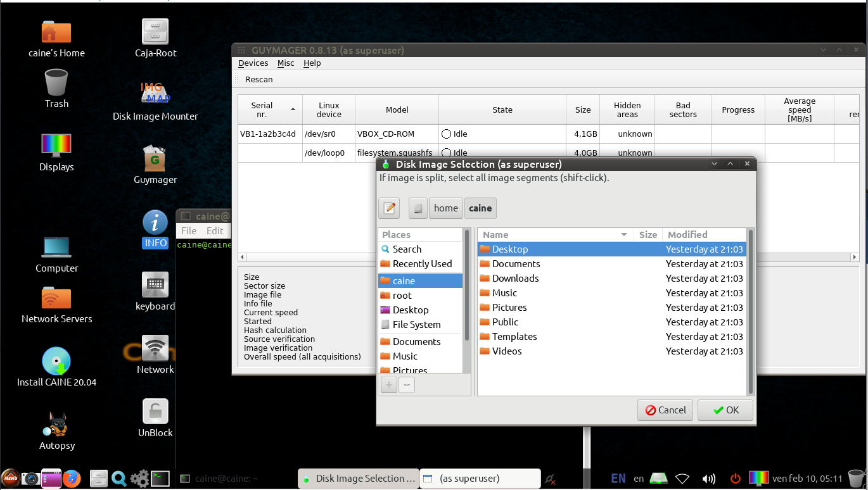Click the Serial nr. column sort indicator
Viewport: 868px width, 490px height.
coord(293,110)
